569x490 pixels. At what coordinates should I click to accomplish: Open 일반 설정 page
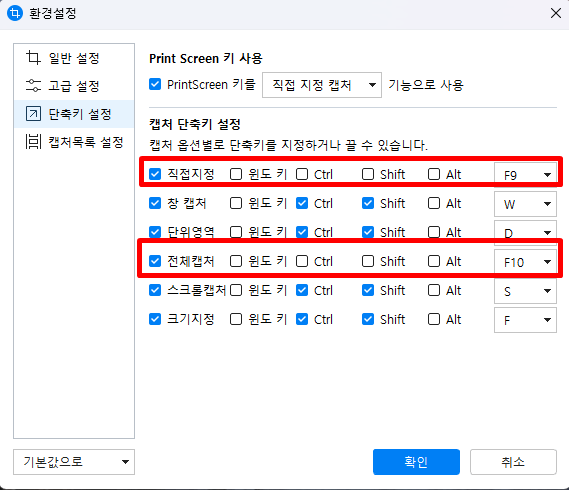pos(74,58)
